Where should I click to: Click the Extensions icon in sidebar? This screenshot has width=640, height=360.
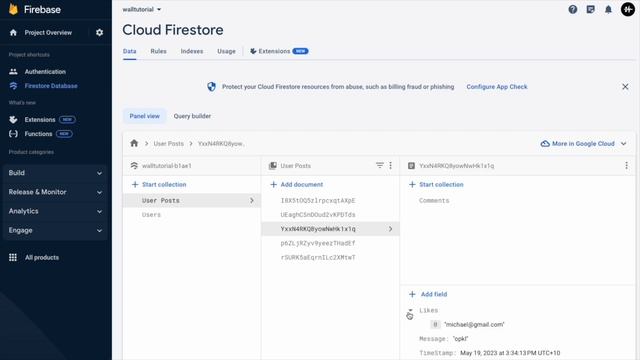click(x=13, y=120)
